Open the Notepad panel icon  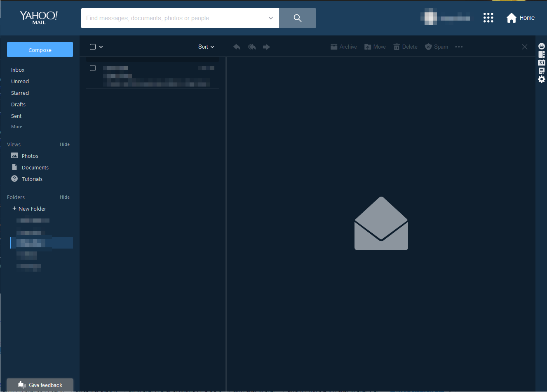[x=541, y=70]
